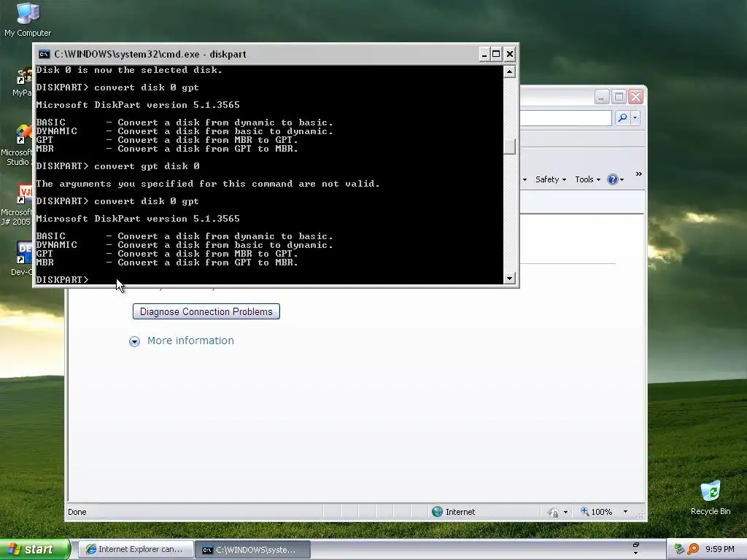Viewport: 747px width, 560px height.
Task: Open the search provider dropdown arrow in Internet Explorer
Action: point(635,117)
